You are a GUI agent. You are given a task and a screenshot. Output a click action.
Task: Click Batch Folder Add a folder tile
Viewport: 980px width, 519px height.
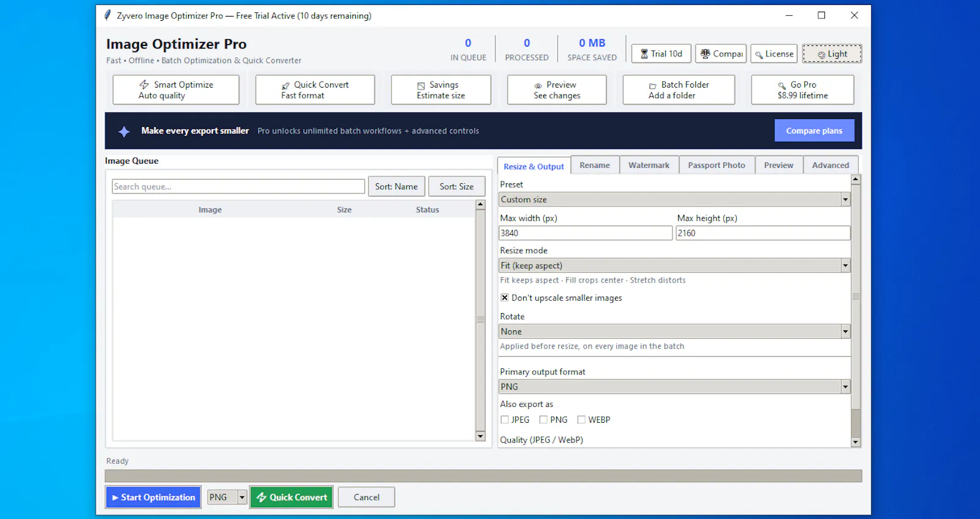point(679,90)
